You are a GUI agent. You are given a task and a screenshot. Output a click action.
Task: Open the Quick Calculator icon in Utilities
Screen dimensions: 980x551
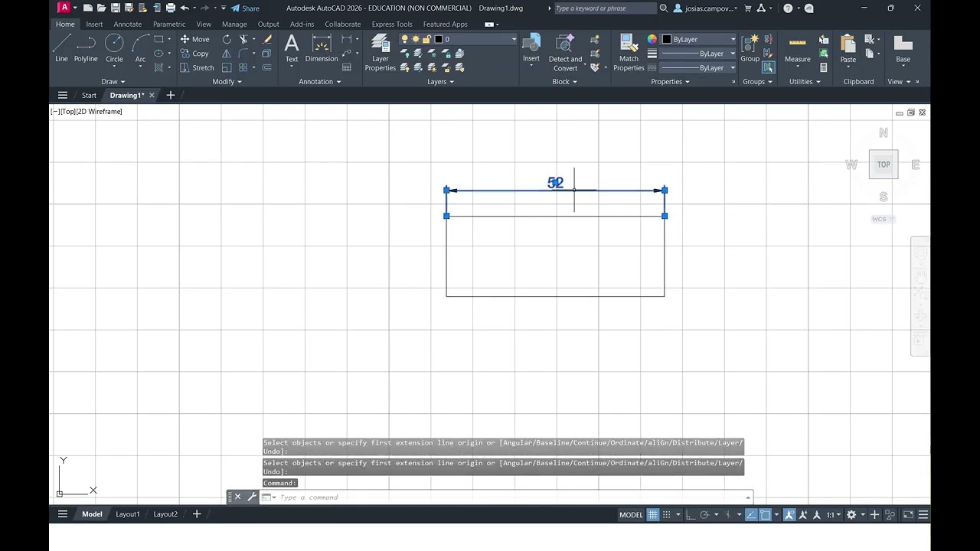[824, 67]
